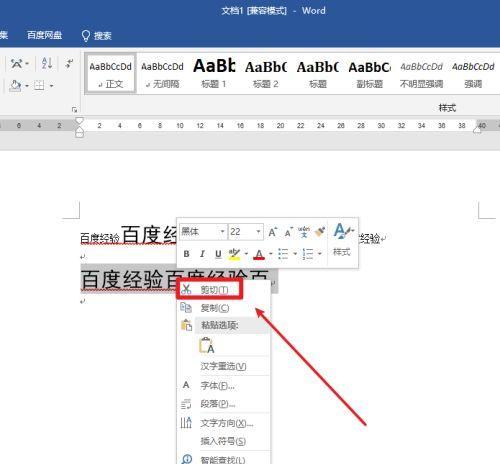Apply yellow text highlight color
Viewport: 500px width, 464px height.
(x=234, y=254)
